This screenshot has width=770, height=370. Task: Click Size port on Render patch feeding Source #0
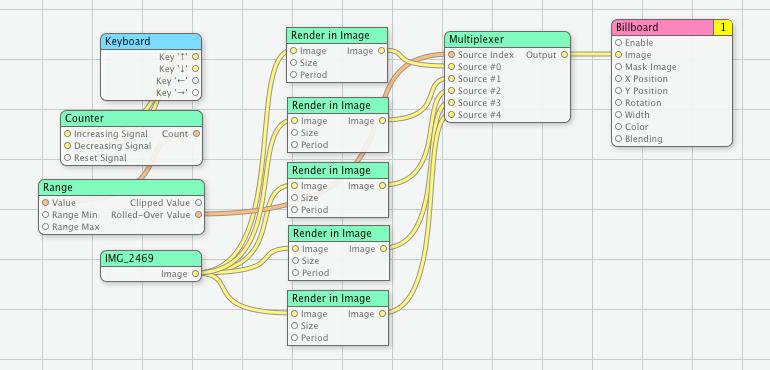coord(293,63)
